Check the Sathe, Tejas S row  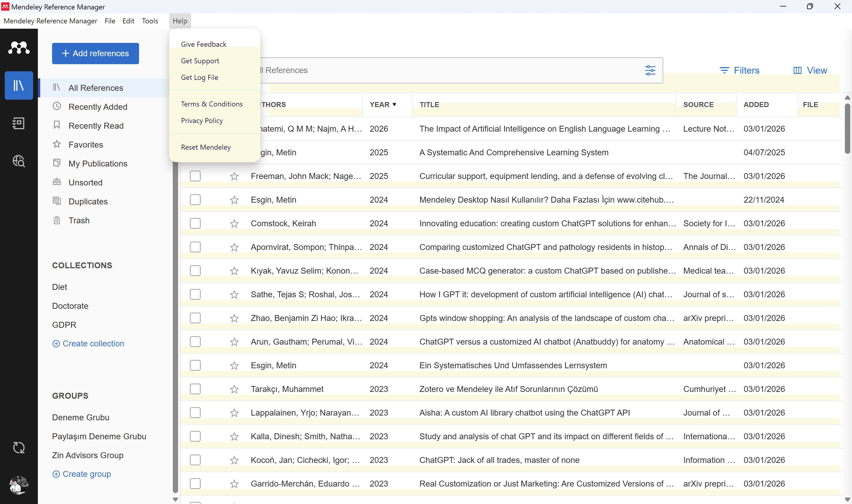(195, 294)
